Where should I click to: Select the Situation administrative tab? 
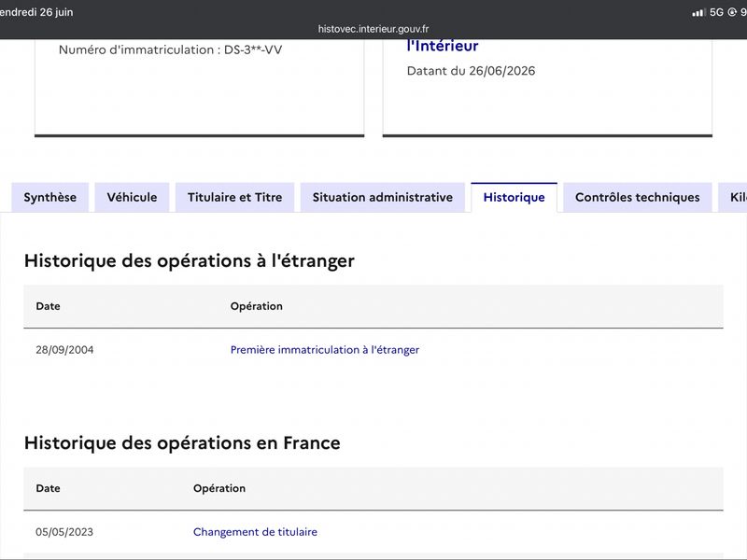pos(383,197)
